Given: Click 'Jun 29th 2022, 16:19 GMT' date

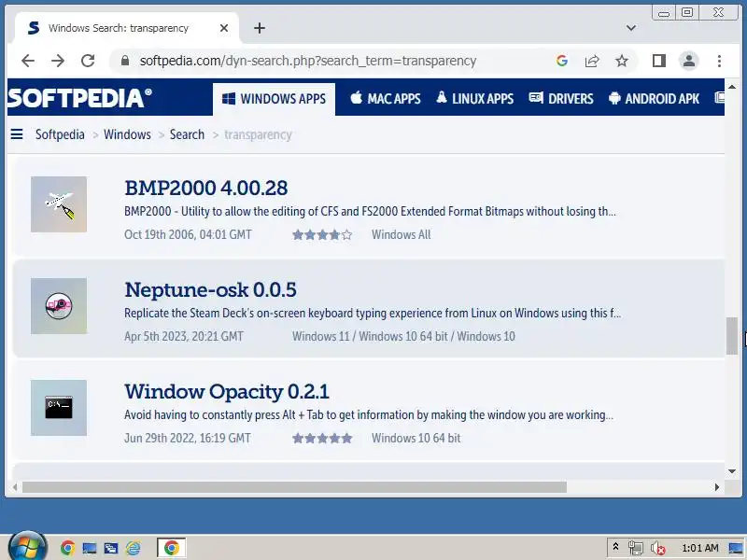Looking at the screenshot, I should coord(188,438).
